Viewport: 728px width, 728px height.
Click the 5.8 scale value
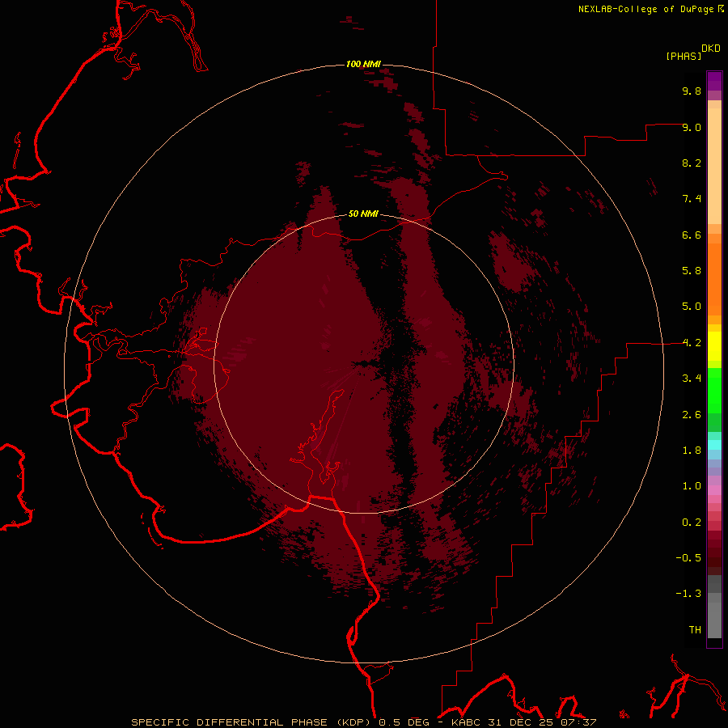(x=692, y=271)
